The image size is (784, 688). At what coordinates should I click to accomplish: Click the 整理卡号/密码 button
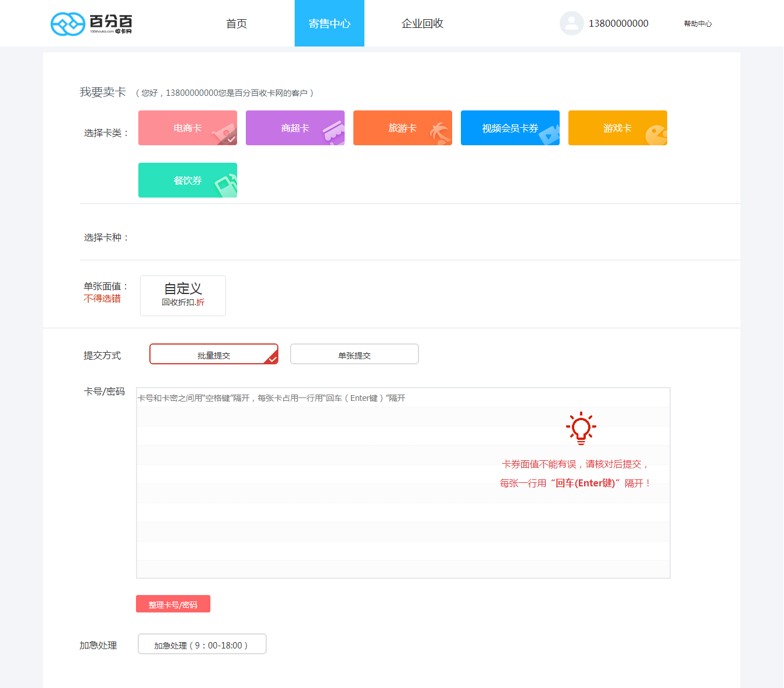pyautogui.click(x=173, y=604)
